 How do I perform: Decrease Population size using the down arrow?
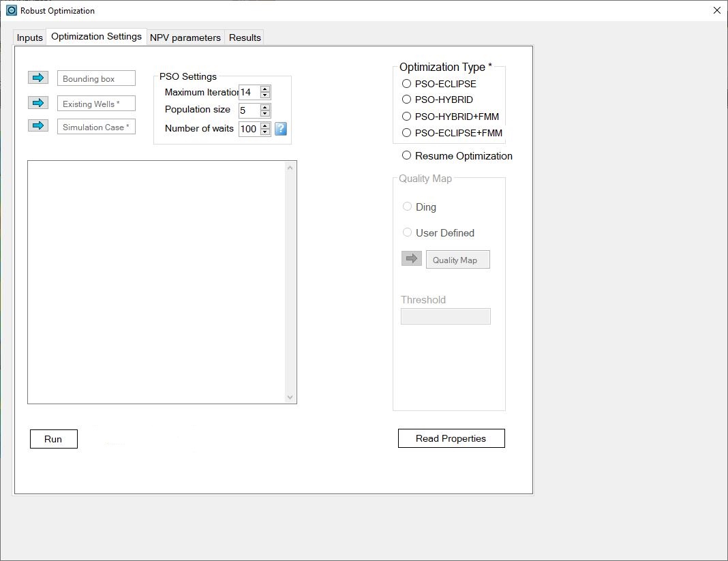264,112
